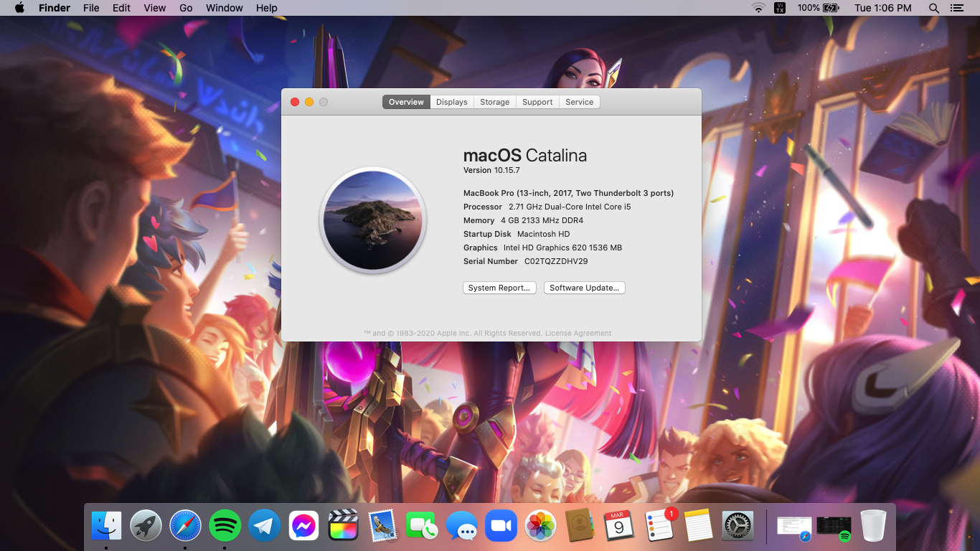Open Notes app in Dock

point(697,526)
